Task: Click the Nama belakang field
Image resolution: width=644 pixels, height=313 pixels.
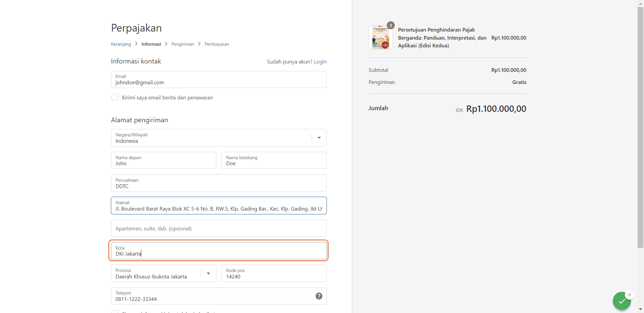Action: coord(274,160)
